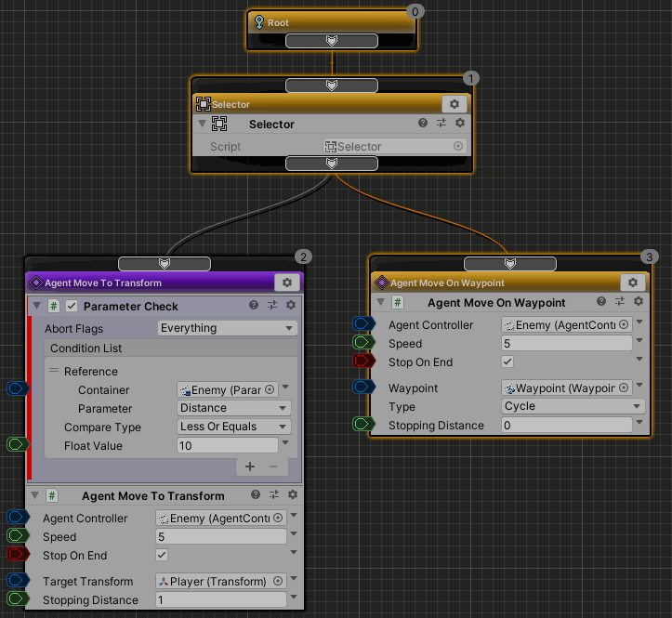Viewport: 672px width, 618px height.
Task: Collapse Agent Move To Transform component foldout
Action: [x=35, y=495]
